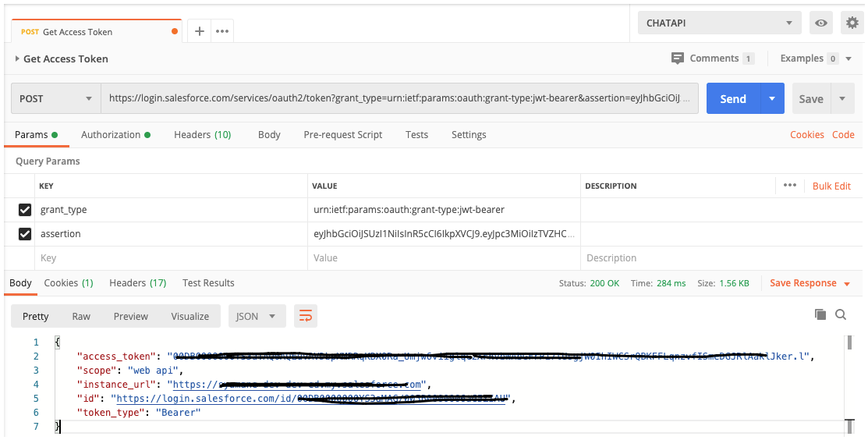Toggle the wrap lines icon in response
The height and width of the screenshot is (440, 868).
coord(306,316)
